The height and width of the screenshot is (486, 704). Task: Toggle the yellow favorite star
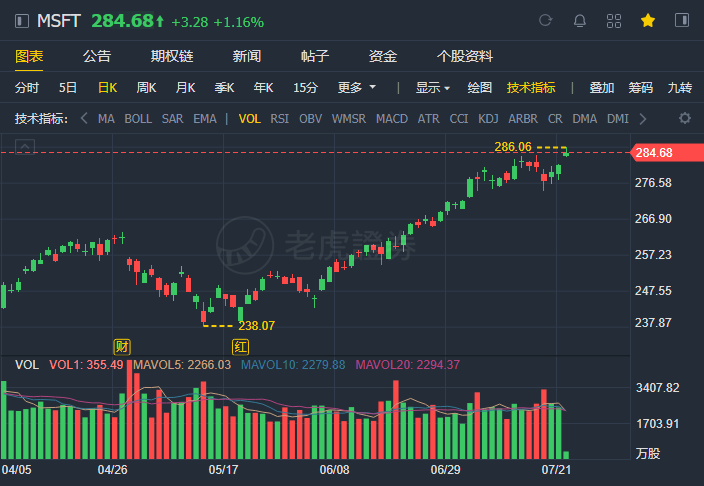[x=648, y=21]
